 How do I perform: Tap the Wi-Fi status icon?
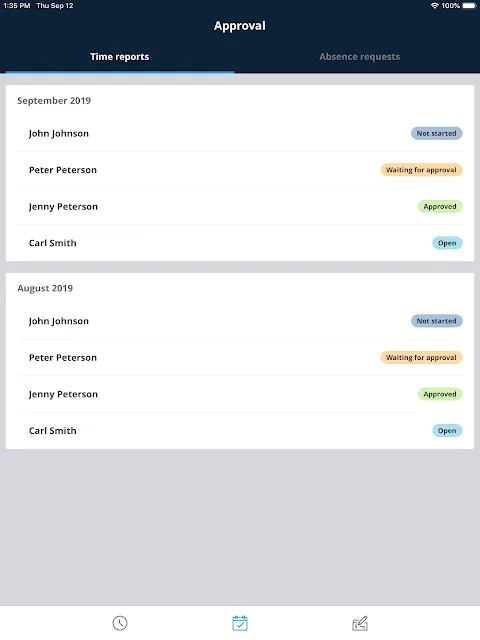[435, 5]
